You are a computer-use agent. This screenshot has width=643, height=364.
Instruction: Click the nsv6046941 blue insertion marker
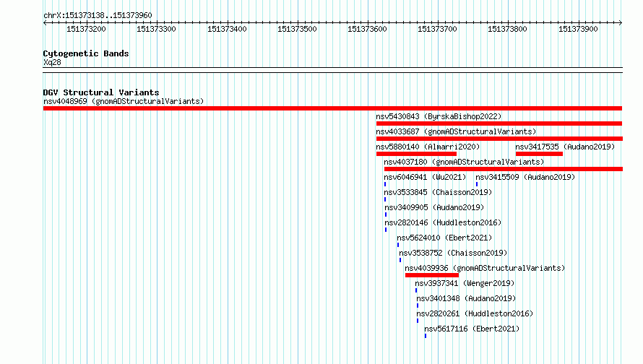385,184
